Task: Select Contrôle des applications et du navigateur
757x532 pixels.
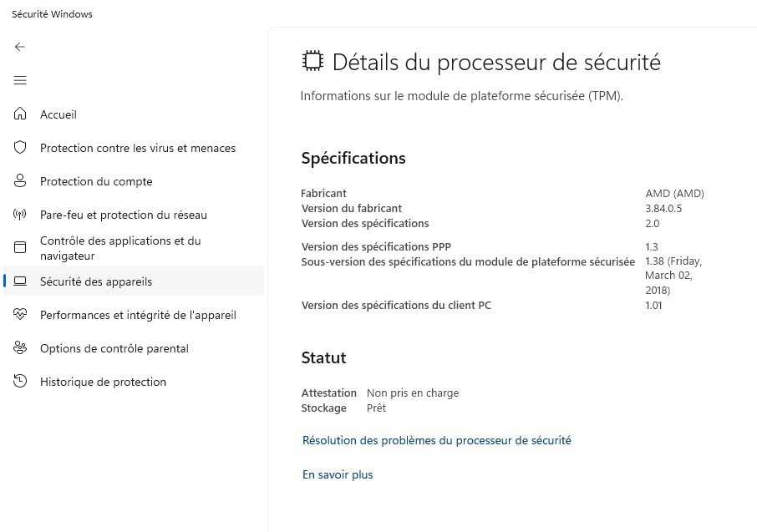Action: (x=120, y=248)
